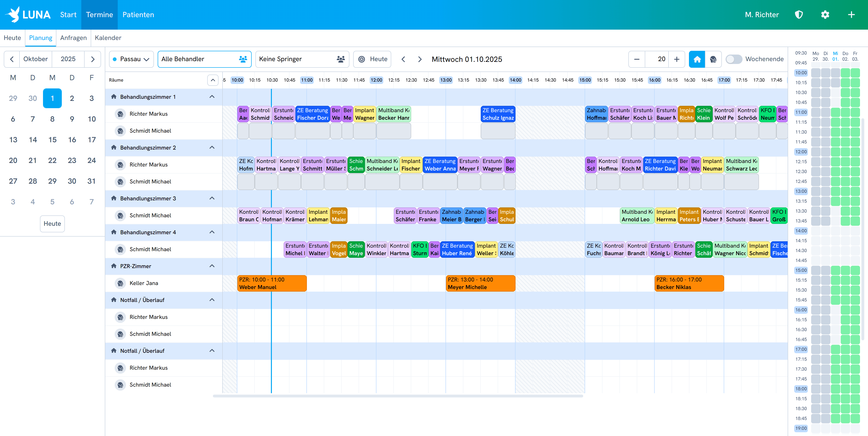Collapse PZR-Zimmer section

(x=212, y=266)
